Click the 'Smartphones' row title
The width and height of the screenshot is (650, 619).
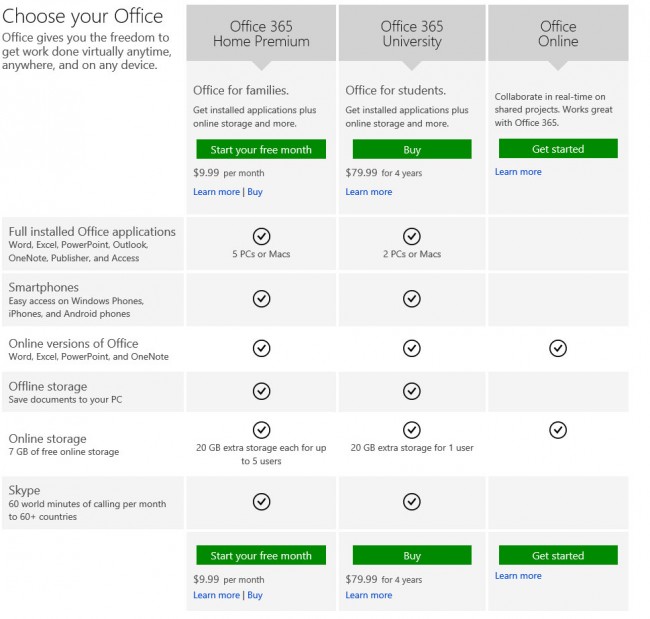pos(44,287)
